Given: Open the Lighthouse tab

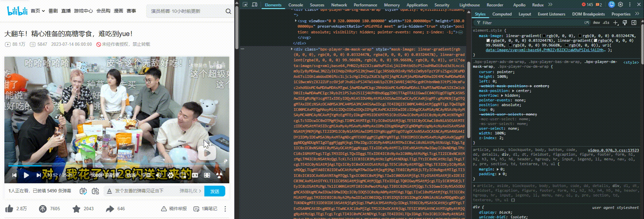Looking at the screenshot, I should (470, 5).
